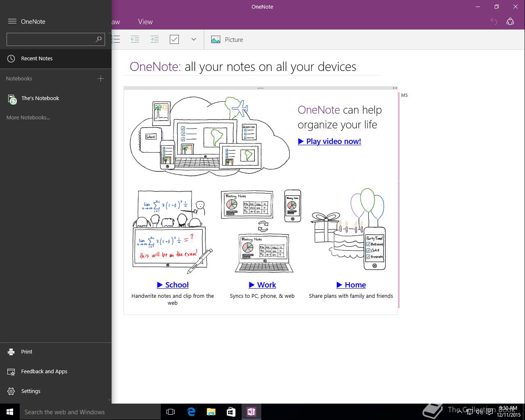This screenshot has height=420, width=525.
Task: Click the search magnifier icon
Action: coord(98,39)
